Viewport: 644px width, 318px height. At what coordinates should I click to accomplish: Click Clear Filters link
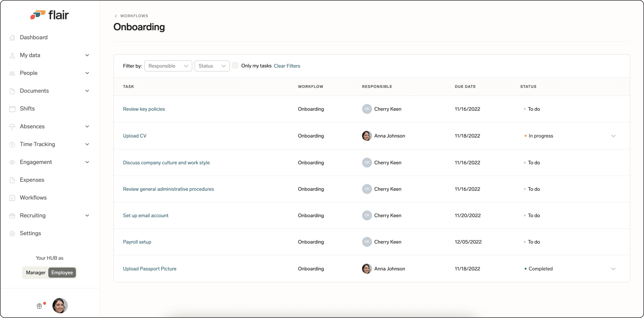[x=287, y=66]
